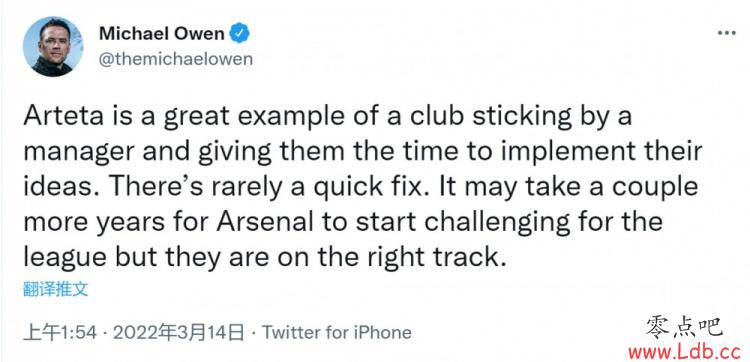This screenshot has width=750, height=362.
Task: Open the three-dot more options menu
Action: point(727,33)
